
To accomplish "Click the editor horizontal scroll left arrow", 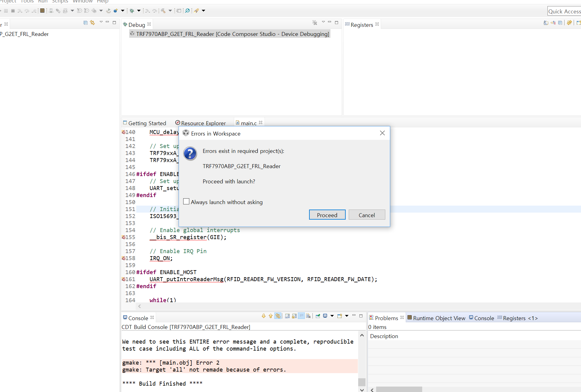I will 140,306.
